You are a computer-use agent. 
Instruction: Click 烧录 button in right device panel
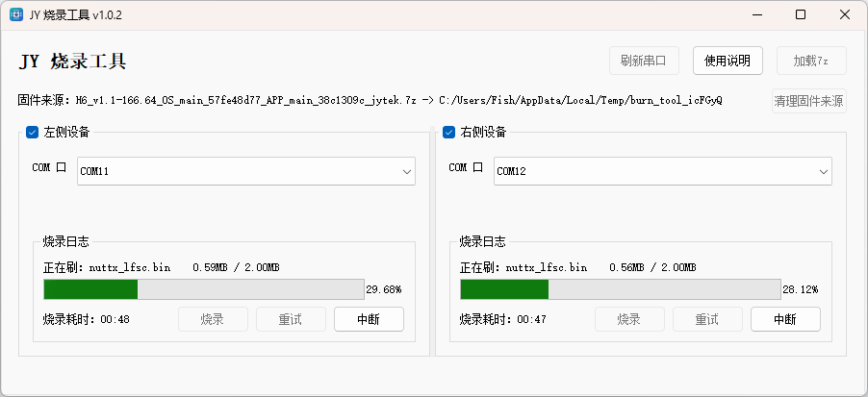pyautogui.click(x=630, y=319)
